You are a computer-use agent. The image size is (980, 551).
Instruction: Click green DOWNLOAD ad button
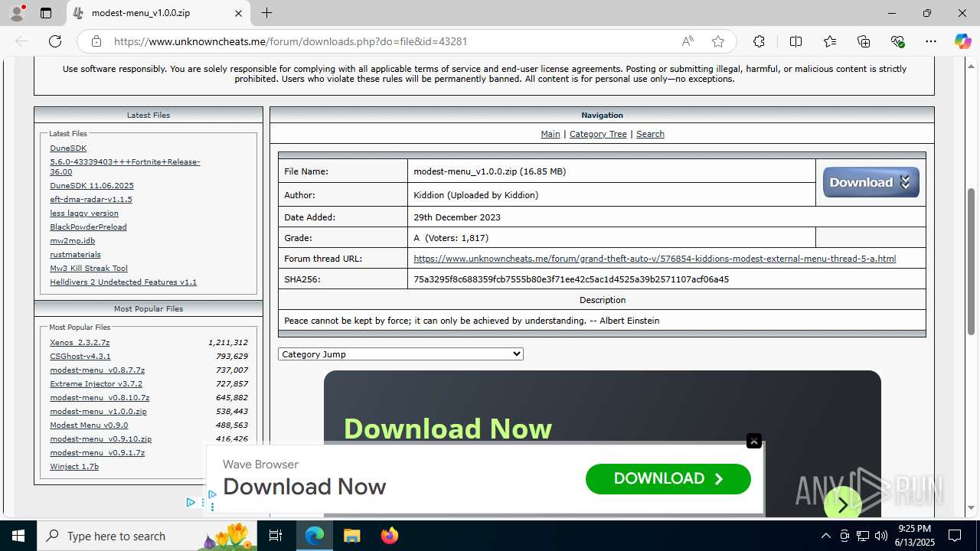(x=668, y=479)
